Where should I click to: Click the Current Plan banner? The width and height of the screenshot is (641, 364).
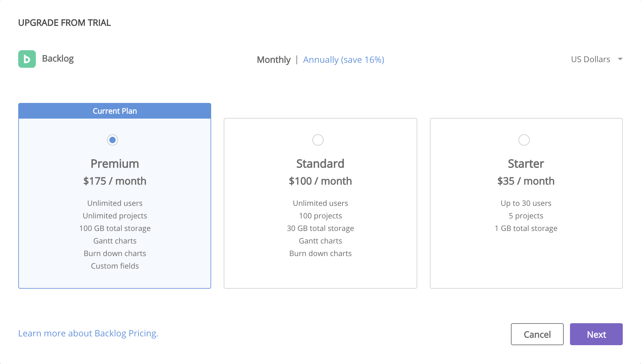[x=115, y=111]
